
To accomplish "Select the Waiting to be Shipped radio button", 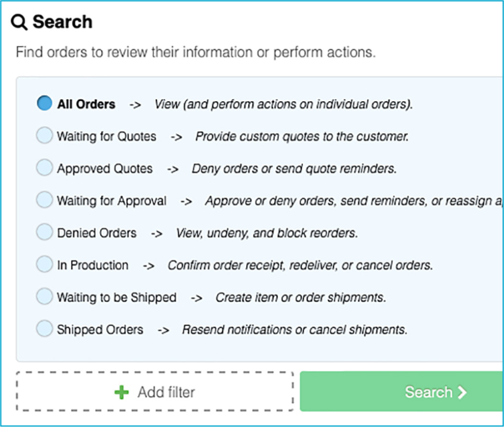I will pos(44,297).
